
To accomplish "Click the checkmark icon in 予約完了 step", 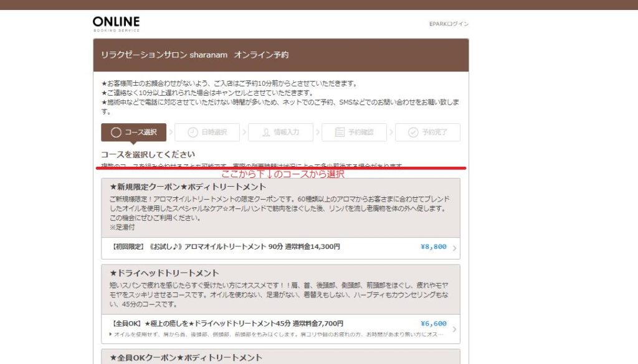I will (x=412, y=133).
